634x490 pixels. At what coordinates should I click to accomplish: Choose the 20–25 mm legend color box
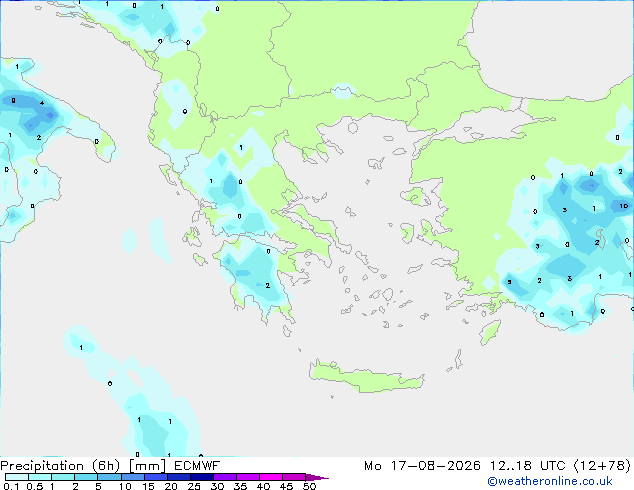click(179, 477)
